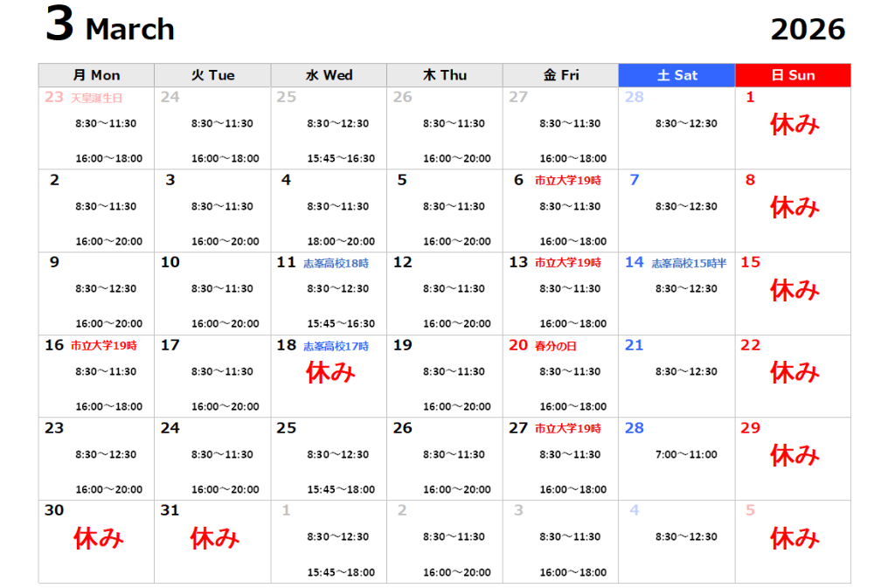Click the blue 18時 note on March 11
The width and height of the screenshot is (874, 588).
coord(336,263)
